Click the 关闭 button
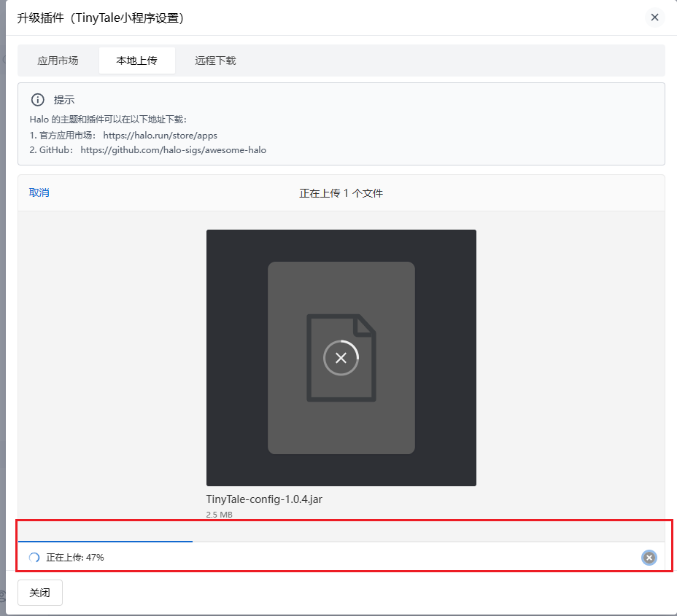Image resolution: width=677 pixels, height=616 pixels. click(x=40, y=593)
